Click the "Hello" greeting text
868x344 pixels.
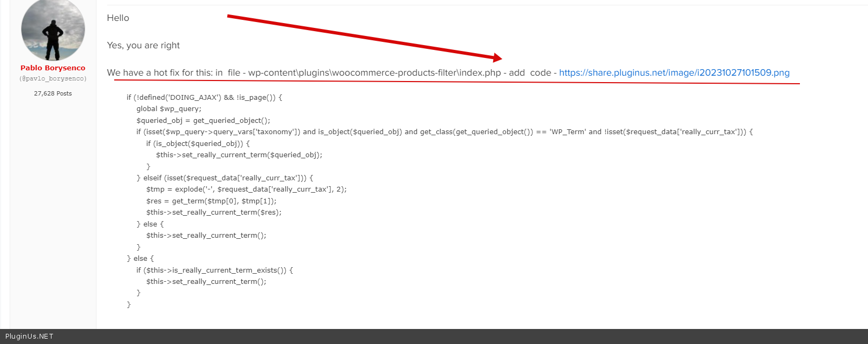tap(118, 18)
